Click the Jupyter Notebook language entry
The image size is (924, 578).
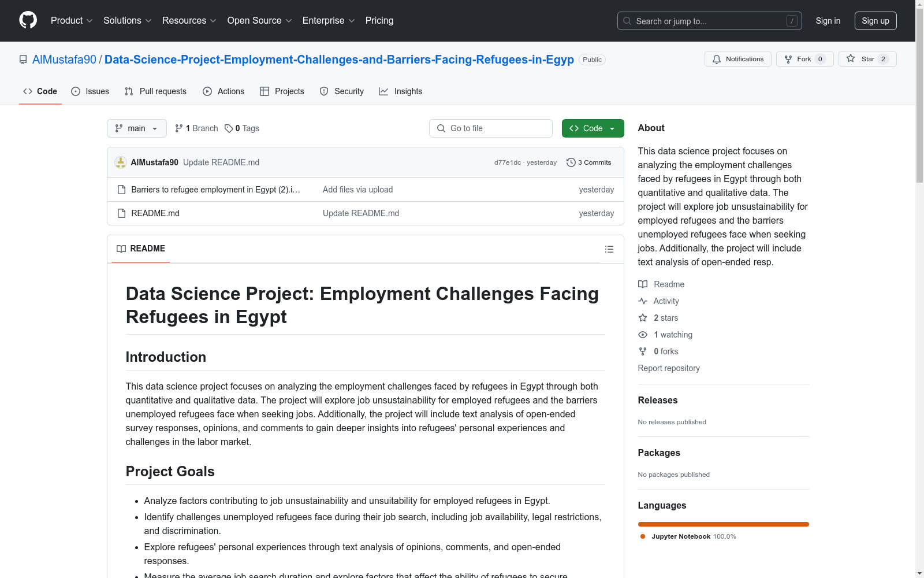pyautogui.click(x=688, y=536)
